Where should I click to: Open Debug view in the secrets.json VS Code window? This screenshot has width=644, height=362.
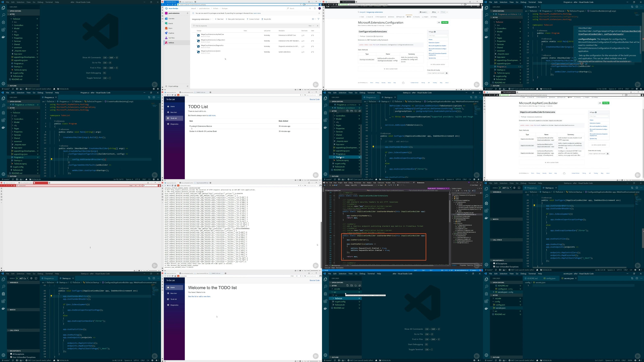(486, 294)
